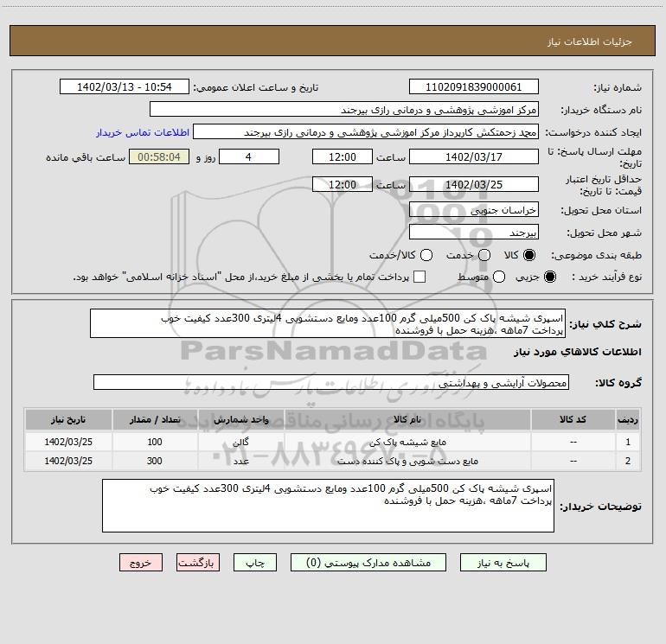Click the واحد شمارش column header
The image size is (666, 644).
(x=240, y=419)
